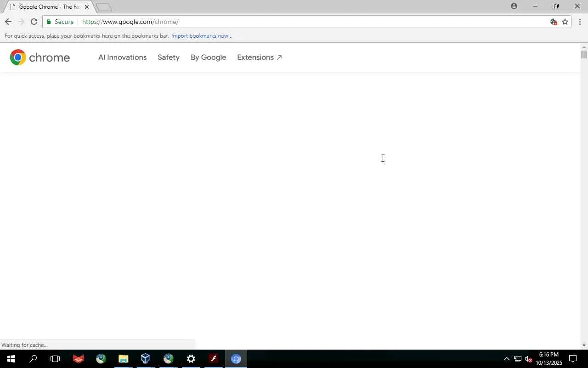Image resolution: width=588 pixels, height=368 pixels.
Task: Click Import bookmarks now link
Action: tap(202, 36)
